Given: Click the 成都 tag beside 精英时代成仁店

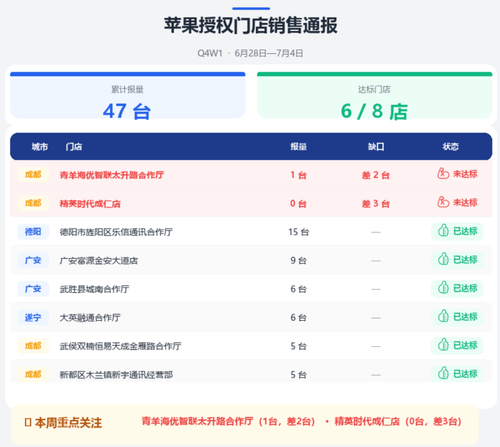Looking at the screenshot, I should click(33, 203).
